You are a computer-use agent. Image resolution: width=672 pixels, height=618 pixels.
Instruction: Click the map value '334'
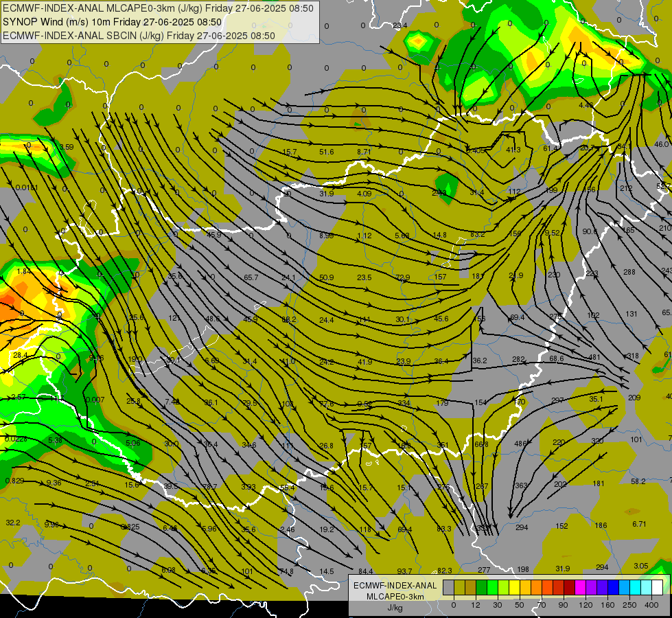pyautogui.click(x=404, y=403)
